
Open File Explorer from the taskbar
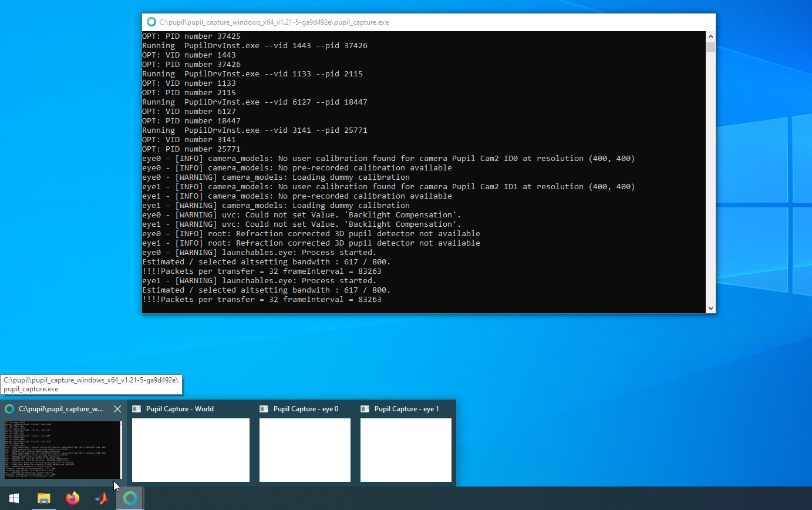[x=43, y=498]
